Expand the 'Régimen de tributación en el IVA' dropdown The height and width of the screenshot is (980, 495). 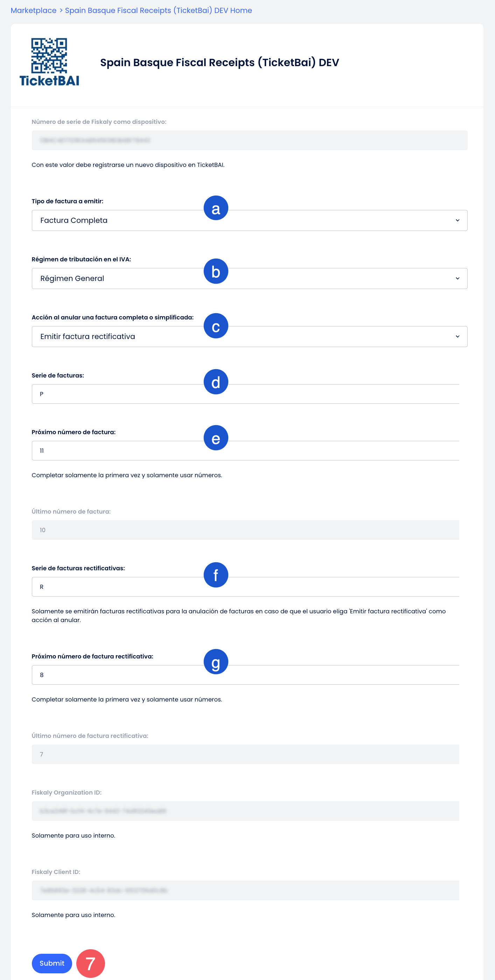pyautogui.click(x=249, y=279)
